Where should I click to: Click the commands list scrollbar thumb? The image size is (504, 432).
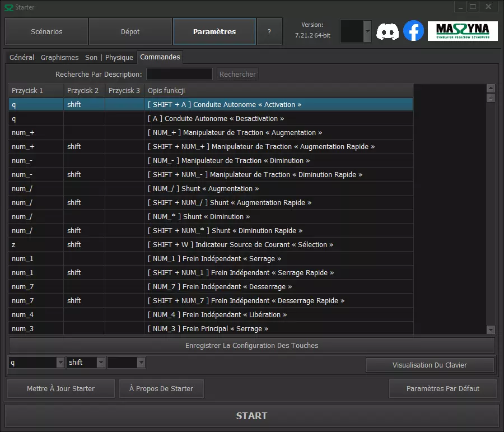point(491,98)
